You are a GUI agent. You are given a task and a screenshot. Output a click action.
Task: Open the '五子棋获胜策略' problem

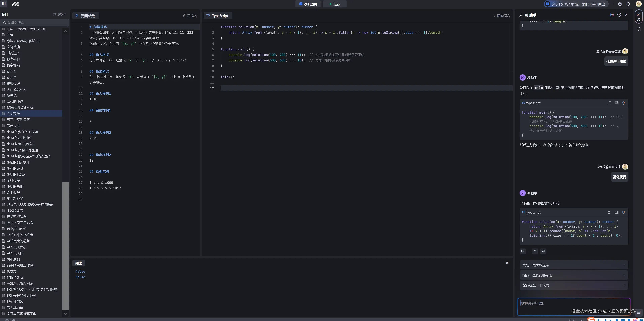coord(18,120)
